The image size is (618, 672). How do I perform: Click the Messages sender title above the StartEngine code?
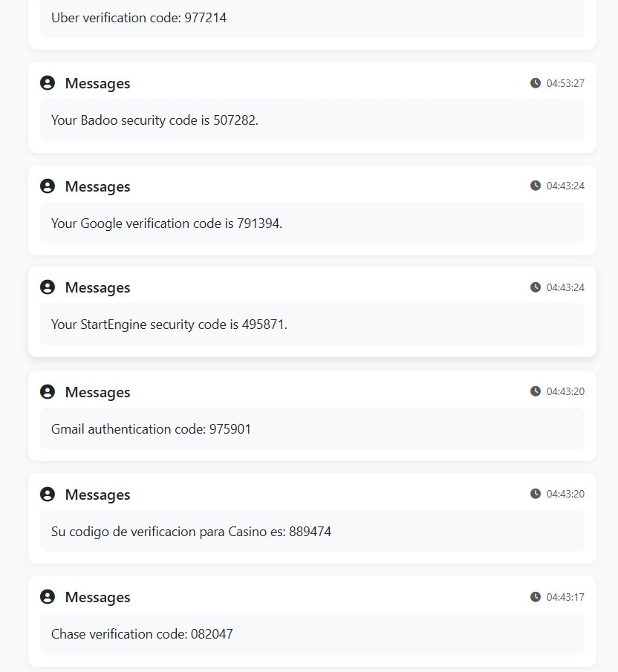(98, 288)
